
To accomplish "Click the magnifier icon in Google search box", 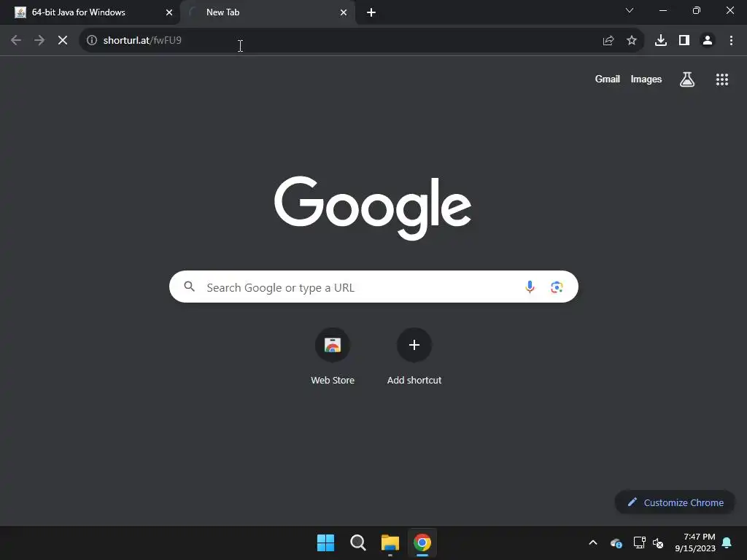I will click(x=190, y=287).
